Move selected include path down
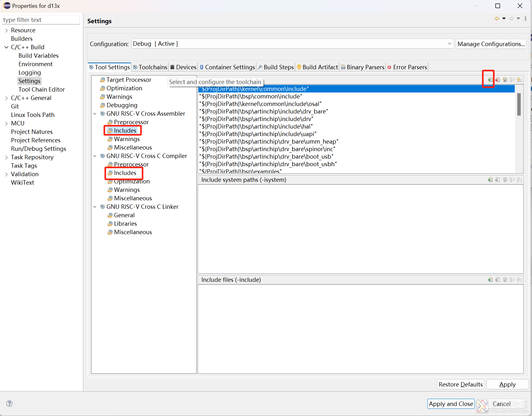 point(519,80)
